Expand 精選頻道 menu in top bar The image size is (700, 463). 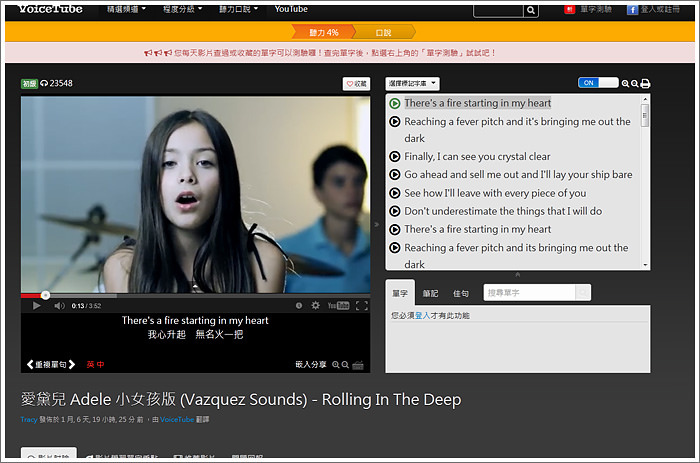(126, 9)
